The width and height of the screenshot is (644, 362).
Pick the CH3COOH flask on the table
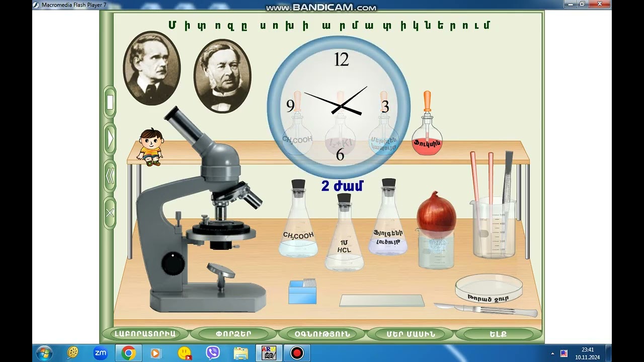tap(298, 218)
